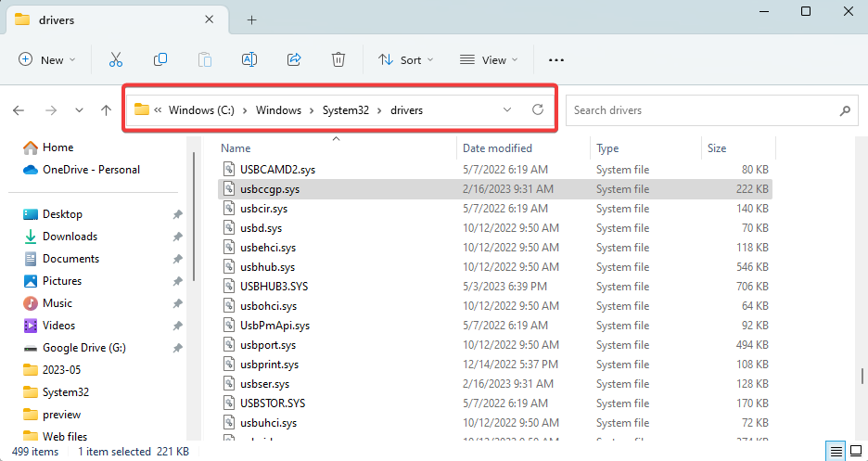Viewport: 868px width, 461px height.
Task: Click the Windows breadcrumb folder
Action: 278,110
